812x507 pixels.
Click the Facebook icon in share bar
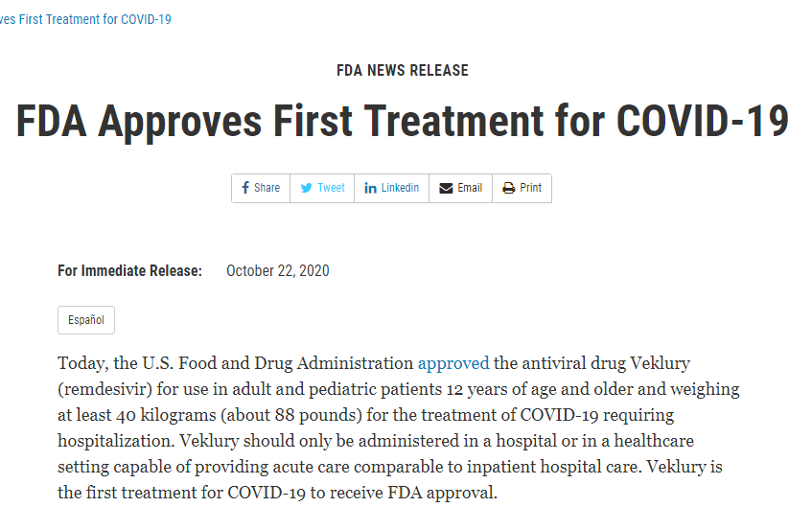[x=245, y=188]
